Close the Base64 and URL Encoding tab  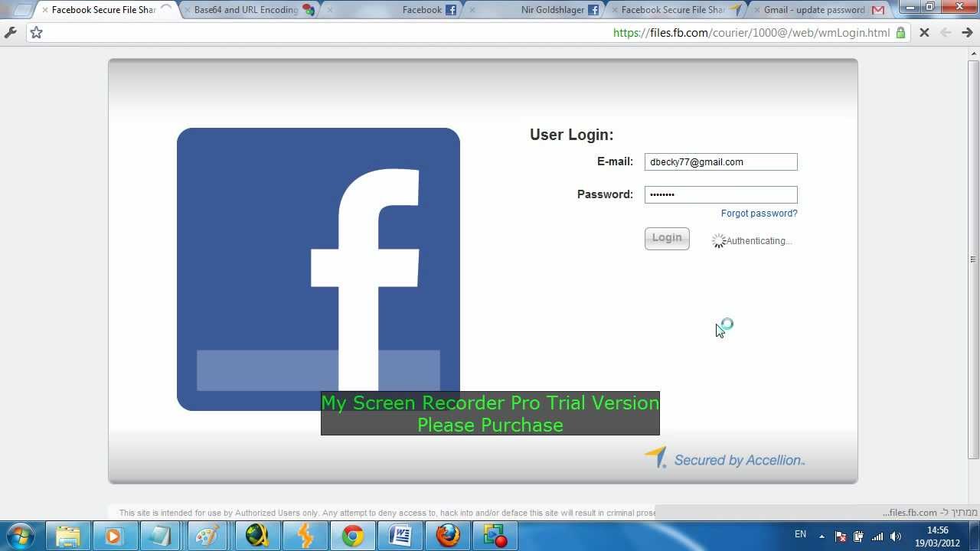(188, 10)
